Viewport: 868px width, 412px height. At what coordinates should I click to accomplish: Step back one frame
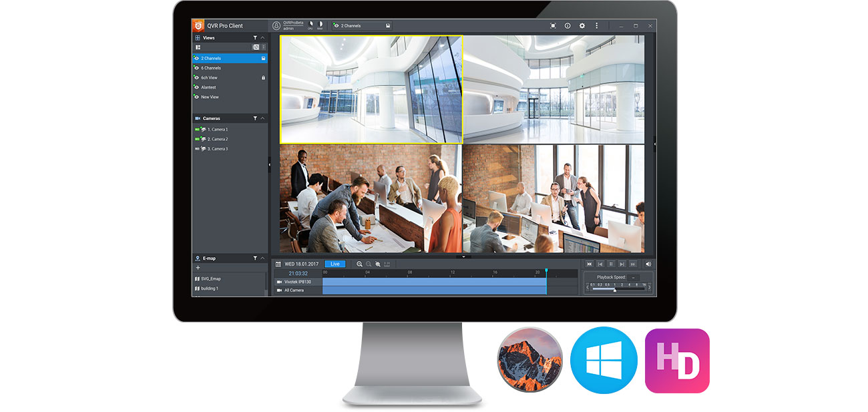pyautogui.click(x=600, y=264)
